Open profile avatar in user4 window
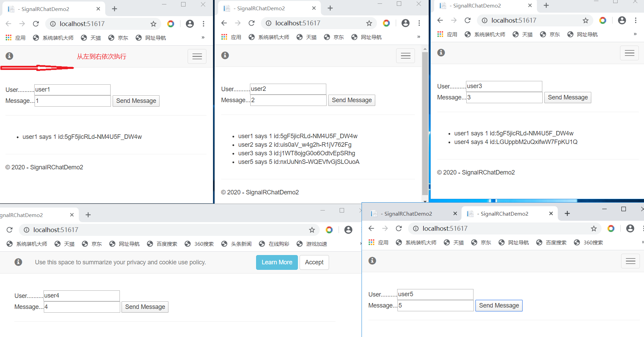The width and height of the screenshot is (644, 337). tap(348, 230)
